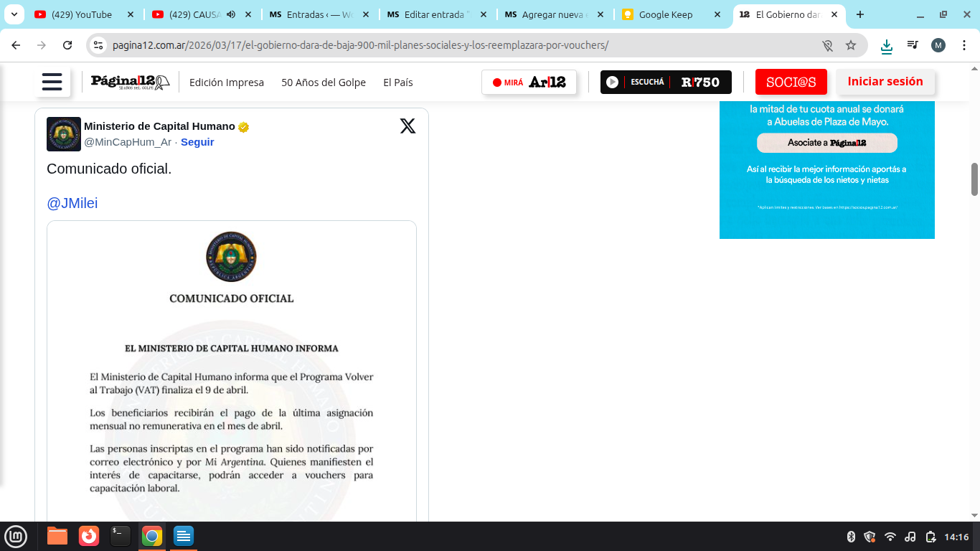View site information in address bar

[98, 45]
